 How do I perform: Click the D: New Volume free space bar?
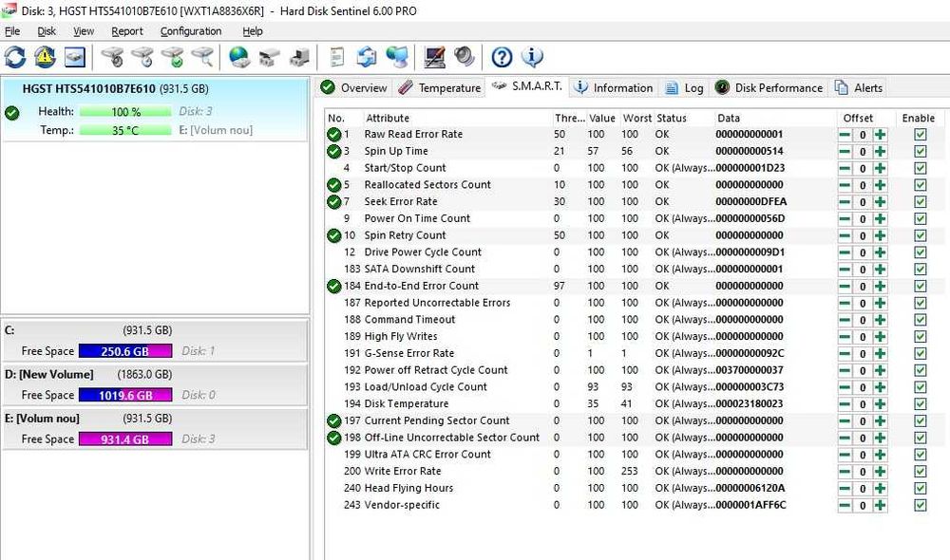click(125, 396)
